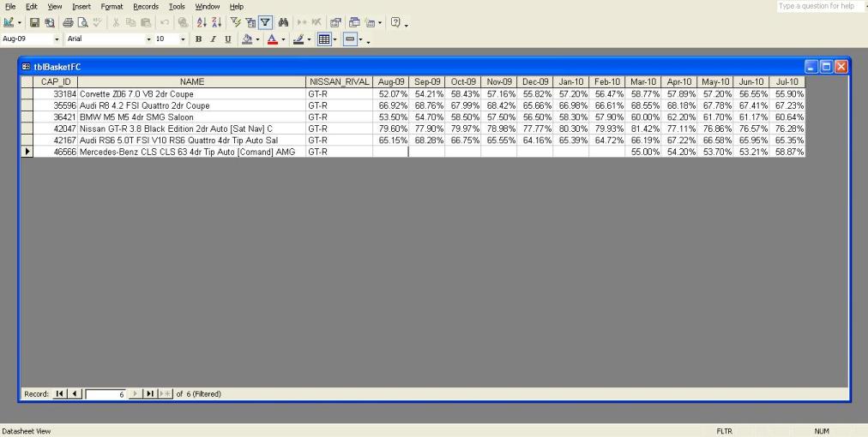This screenshot has height=437, width=868.
Task: Sort records ascending A to Z
Action: coord(202,22)
